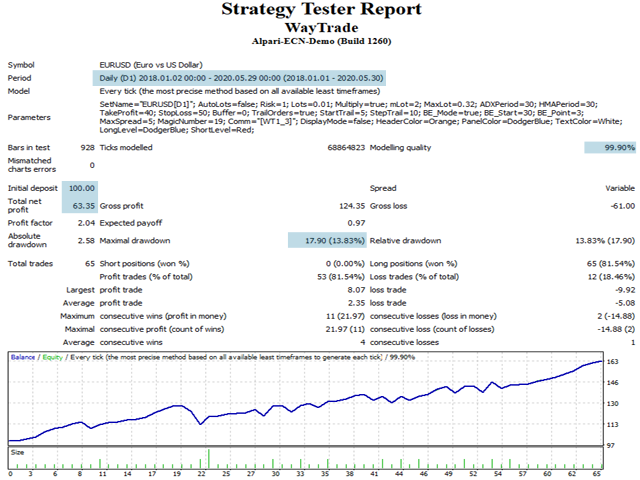Select the Symbol row label

tap(21, 65)
